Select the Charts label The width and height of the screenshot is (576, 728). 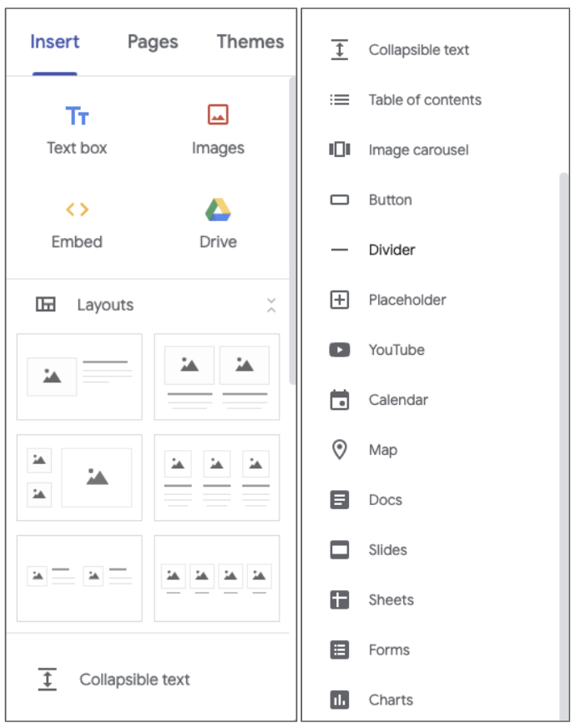391,700
